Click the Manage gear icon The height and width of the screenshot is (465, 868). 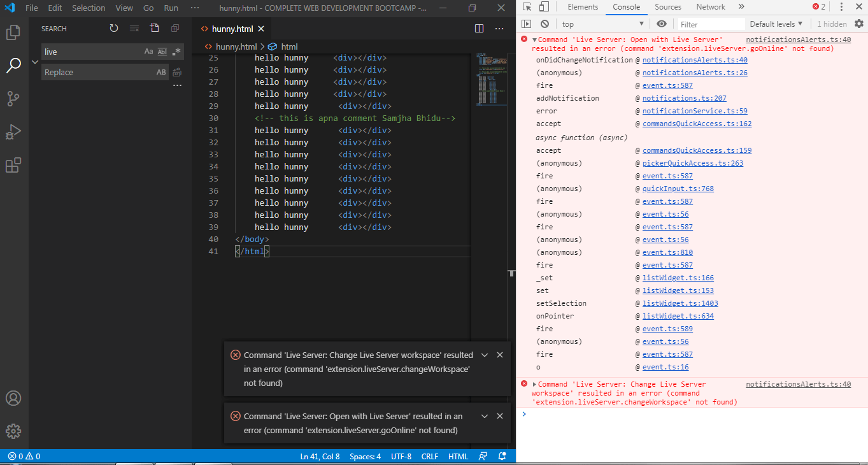pyautogui.click(x=13, y=431)
